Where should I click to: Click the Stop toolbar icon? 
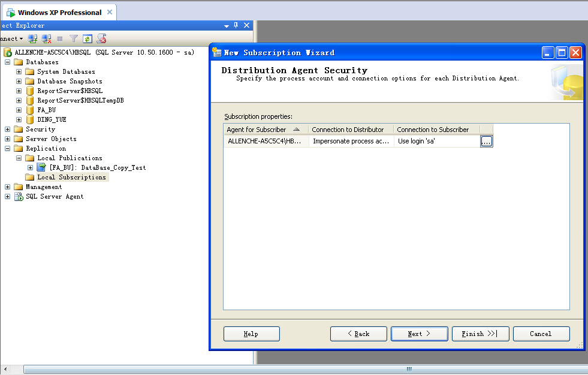pos(59,38)
